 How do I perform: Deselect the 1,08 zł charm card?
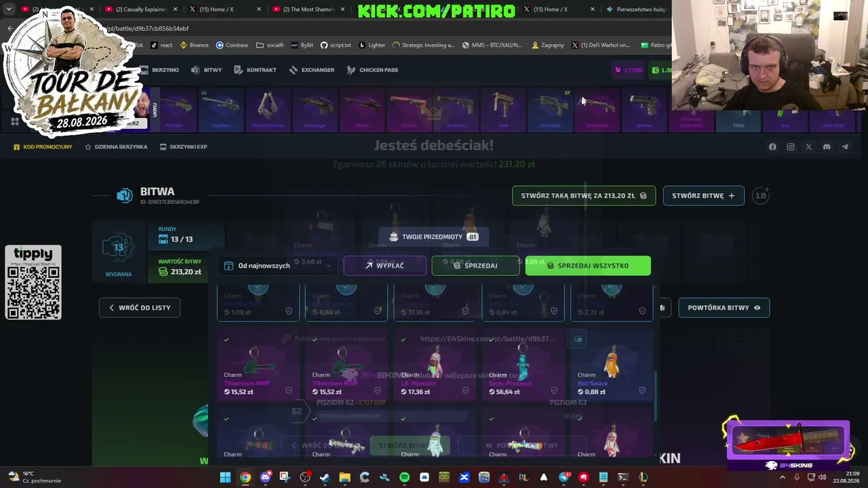coord(258,303)
